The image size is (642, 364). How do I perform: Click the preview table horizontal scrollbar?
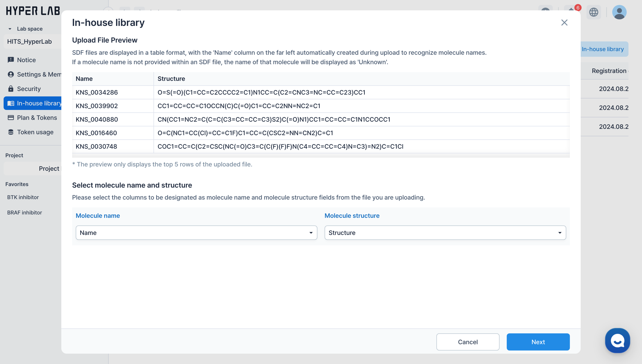point(321,156)
